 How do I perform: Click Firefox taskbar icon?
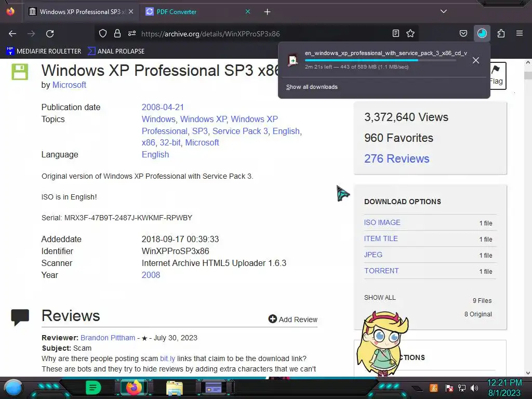(134, 388)
